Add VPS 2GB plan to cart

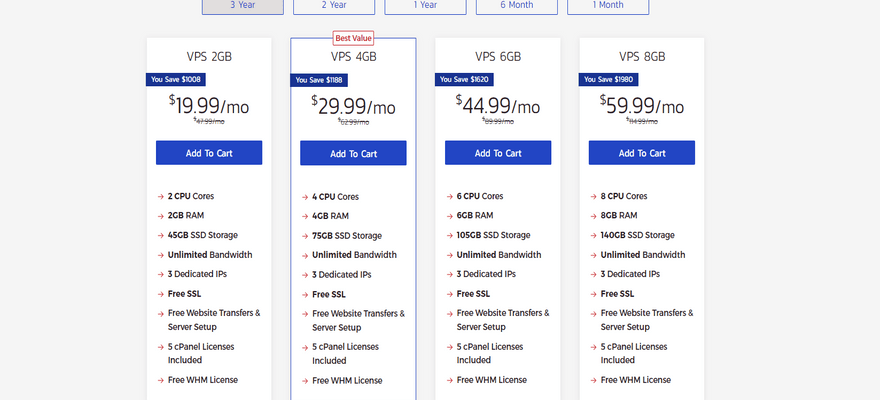coord(209,153)
